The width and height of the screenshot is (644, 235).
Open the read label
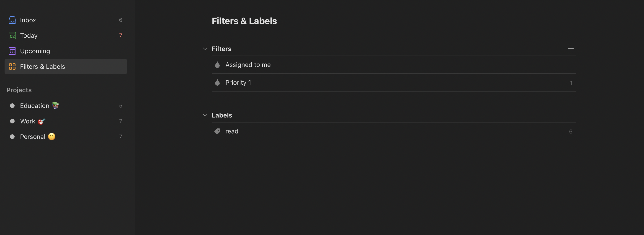pyautogui.click(x=394, y=131)
